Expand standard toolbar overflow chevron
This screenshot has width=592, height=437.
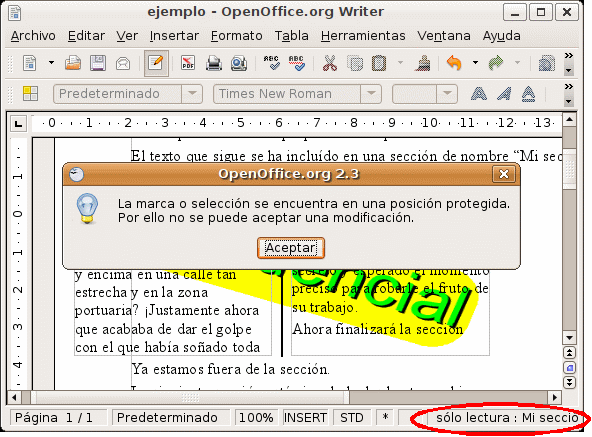point(569,56)
